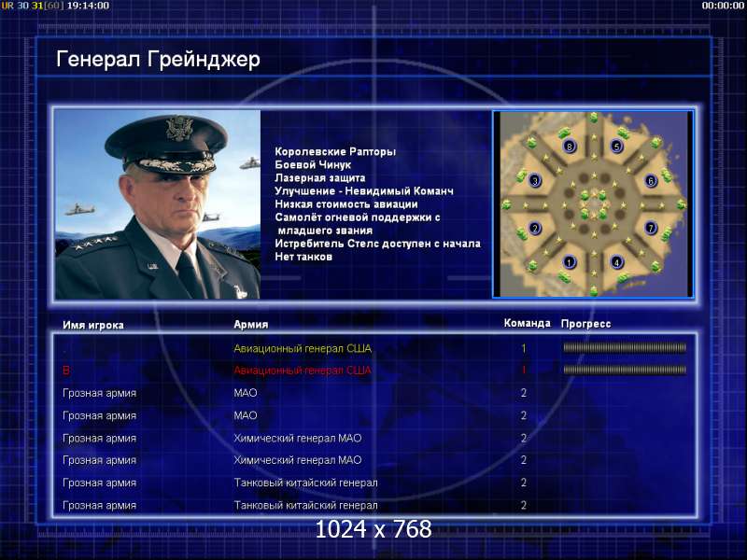Image resolution: width=747 pixels, height=560 pixels.
Task: Click "Истребитель Стелс доступен с начала"
Action: (378, 244)
